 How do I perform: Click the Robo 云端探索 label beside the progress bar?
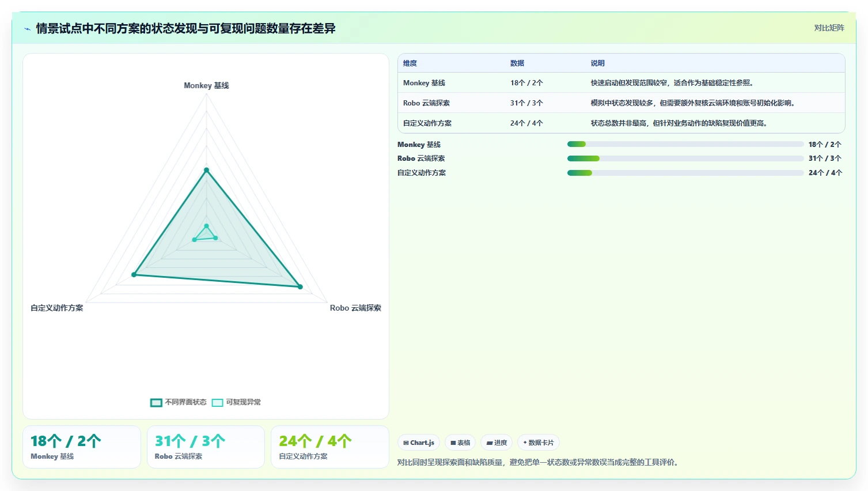click(x=421, y=158)
